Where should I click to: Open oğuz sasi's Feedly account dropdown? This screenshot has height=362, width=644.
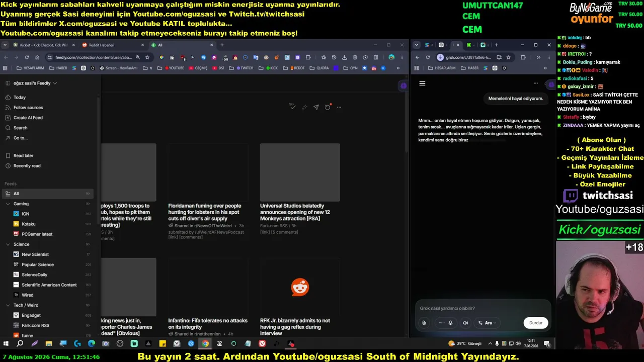[x=35, y=83]
